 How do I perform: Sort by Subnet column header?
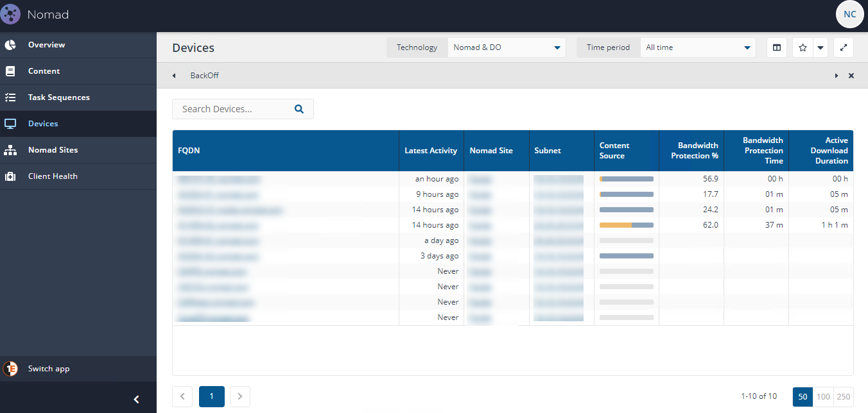pyautogui.click(x=562, y=151)
